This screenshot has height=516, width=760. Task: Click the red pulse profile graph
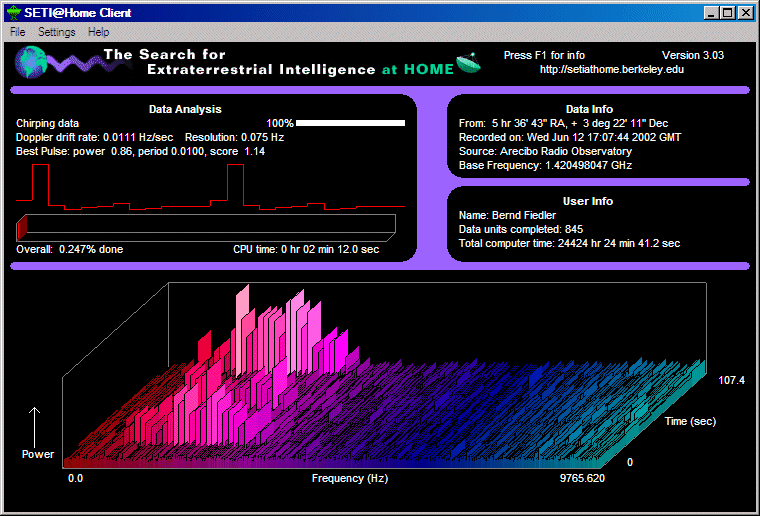coord(210,187)
